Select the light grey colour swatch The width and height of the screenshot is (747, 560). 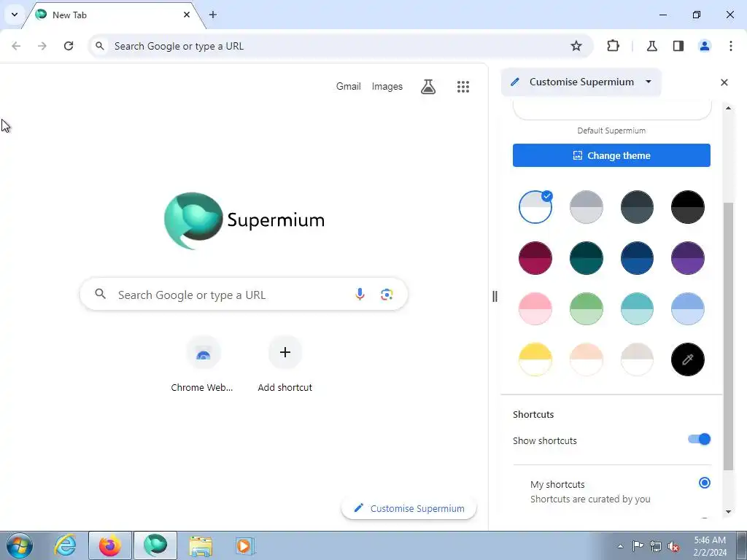(586, 207)
